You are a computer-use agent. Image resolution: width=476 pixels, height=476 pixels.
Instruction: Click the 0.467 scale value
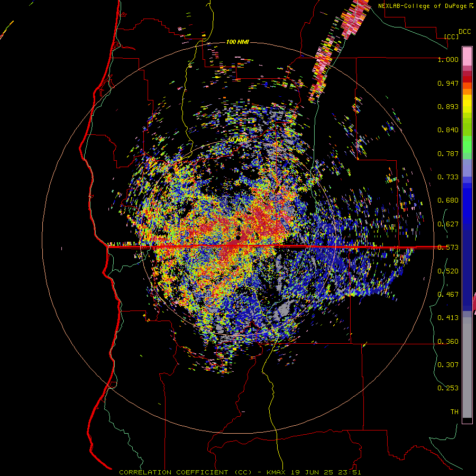pos(448,295)
